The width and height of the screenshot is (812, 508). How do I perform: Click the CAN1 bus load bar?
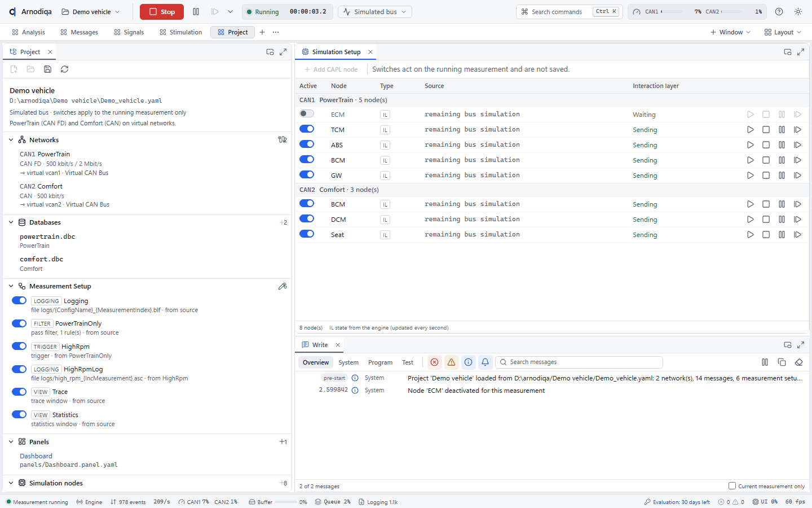pyautogui.click(x=671, y=11)
